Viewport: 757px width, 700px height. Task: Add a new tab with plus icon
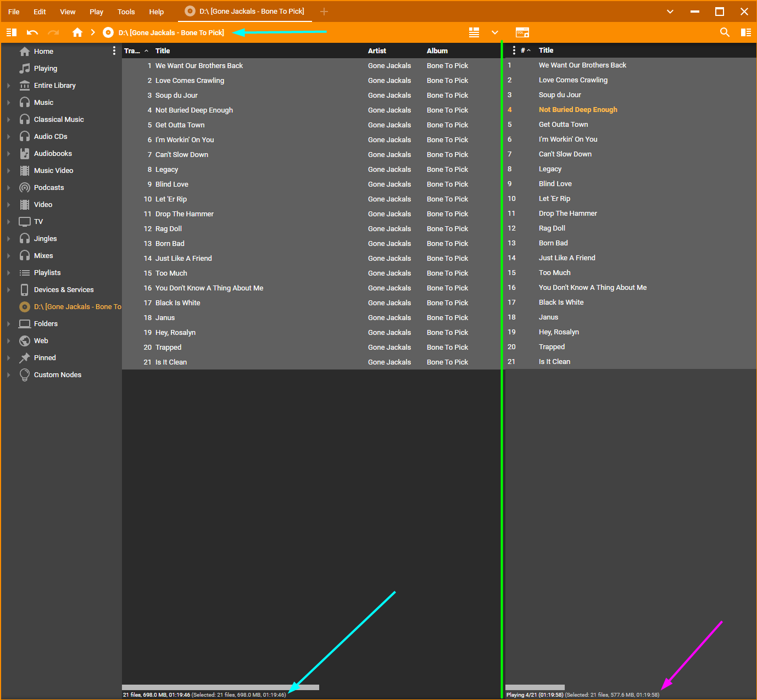324,12
